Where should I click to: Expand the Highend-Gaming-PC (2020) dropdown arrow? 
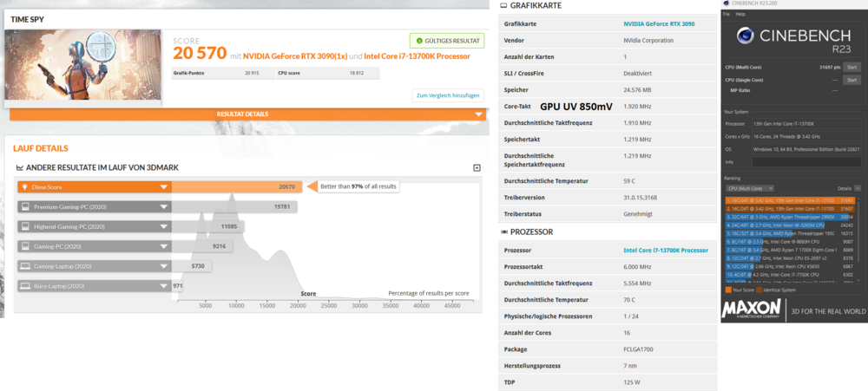(163, 227)
